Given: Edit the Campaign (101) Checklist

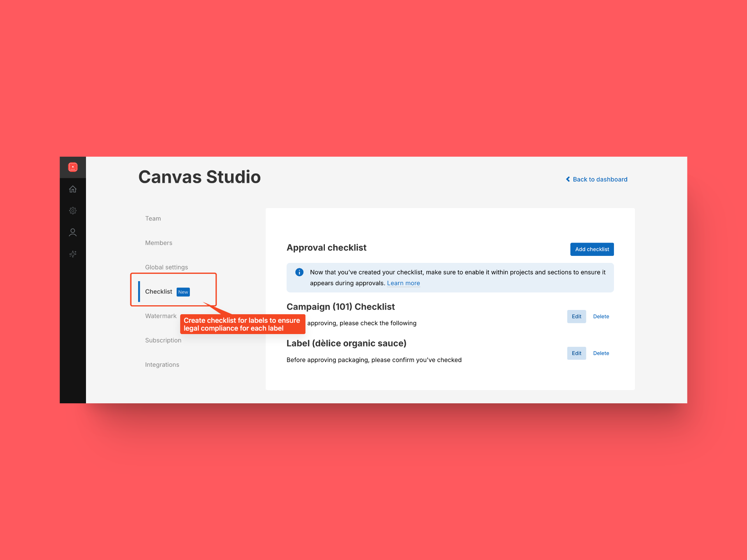Looking at the screenshot, I should click(x=576, y=316).
